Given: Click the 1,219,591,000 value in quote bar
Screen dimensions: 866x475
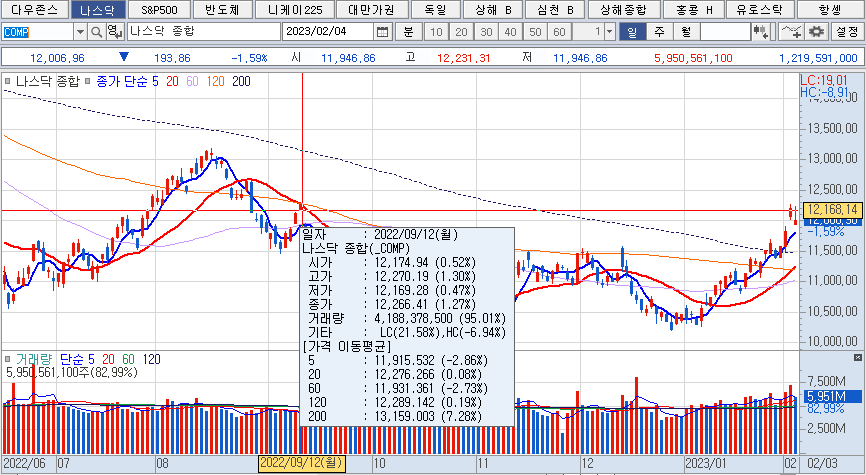Looking at the screenshot, I should [818, 57].
